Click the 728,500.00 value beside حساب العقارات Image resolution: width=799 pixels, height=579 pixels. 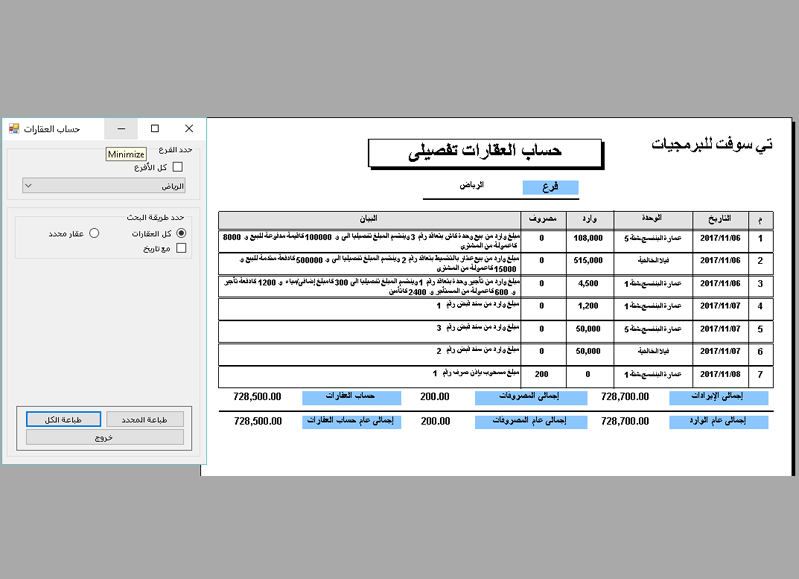click(x=257, y=397)
